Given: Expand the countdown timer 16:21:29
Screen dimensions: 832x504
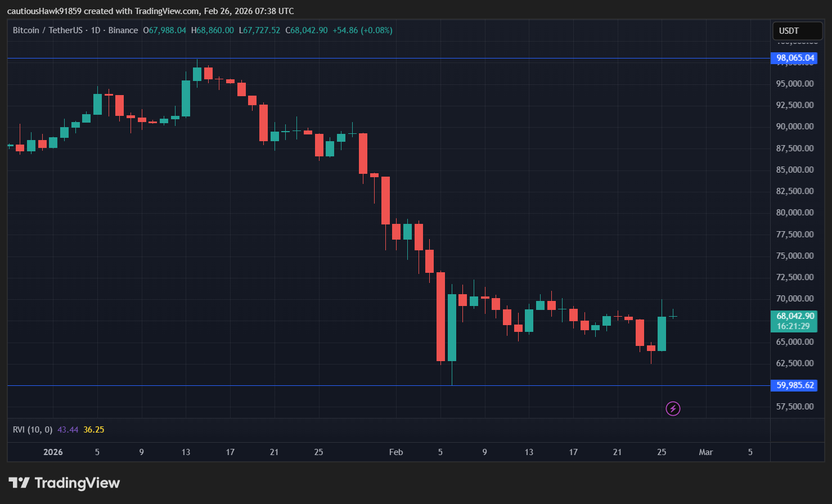Looking at the screenshot, I should [795, 325].
